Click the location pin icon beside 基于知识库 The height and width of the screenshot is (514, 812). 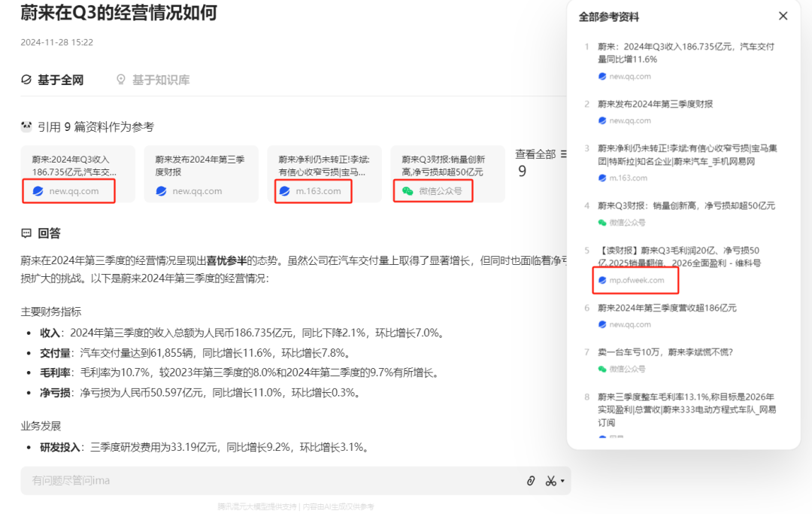point(121,78)
